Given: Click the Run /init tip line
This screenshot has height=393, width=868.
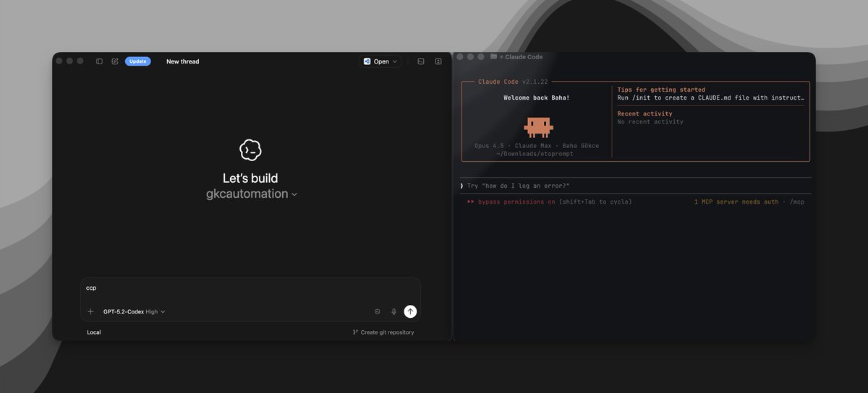Looking at the screenshot, I should coord(710,98).
